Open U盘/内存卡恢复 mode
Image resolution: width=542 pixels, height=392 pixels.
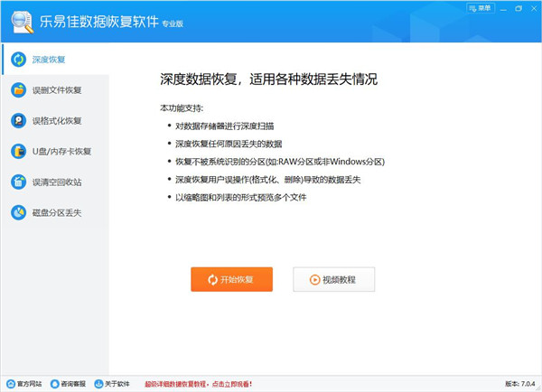tap(55, 152)
